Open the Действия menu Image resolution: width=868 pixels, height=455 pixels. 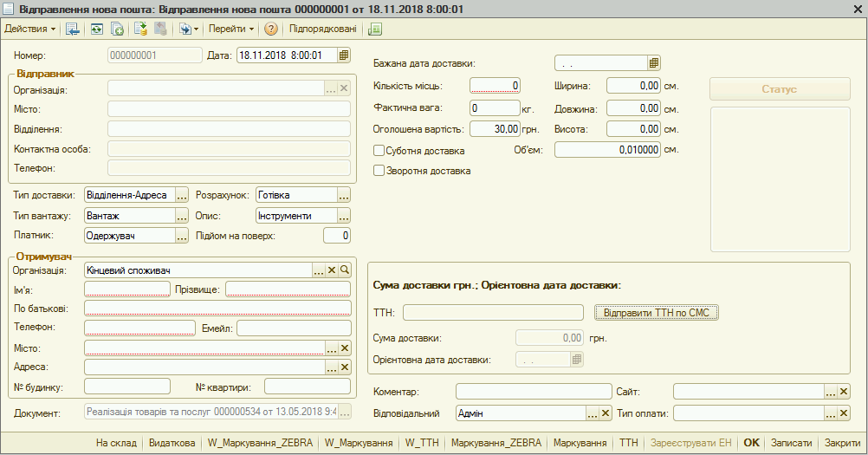coord(30,29)
